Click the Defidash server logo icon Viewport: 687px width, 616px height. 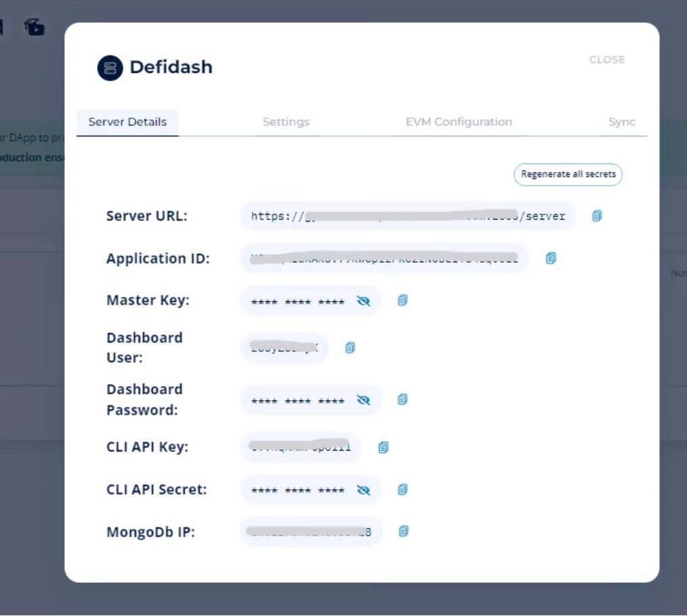pyautogui.click(x=110, y=68)
